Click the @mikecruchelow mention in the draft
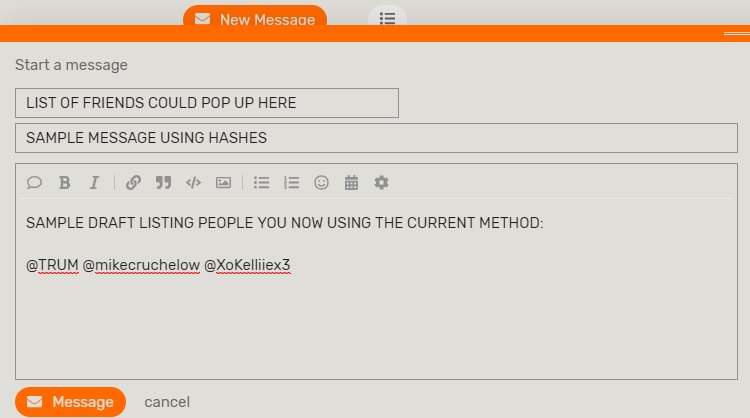750x418 pixels. point(141,265)
